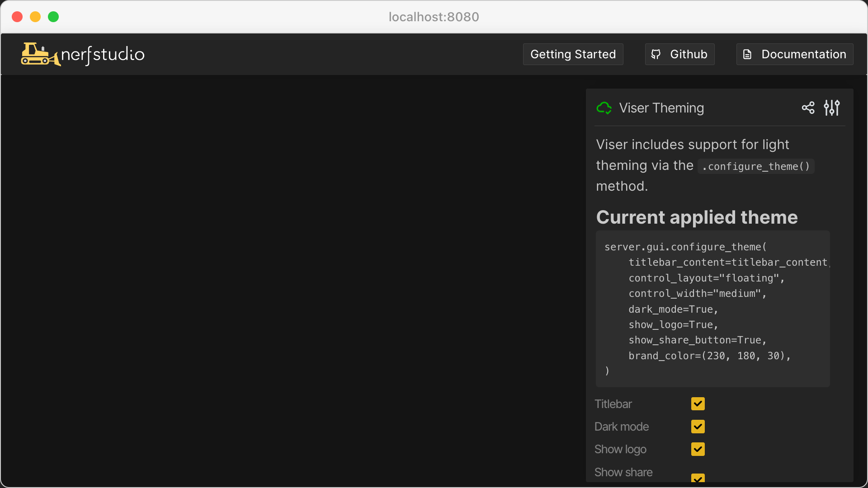Viewport: 868px width, 488px height.
Task: Click the Documentation file icon
Action: tap(747, 54)
